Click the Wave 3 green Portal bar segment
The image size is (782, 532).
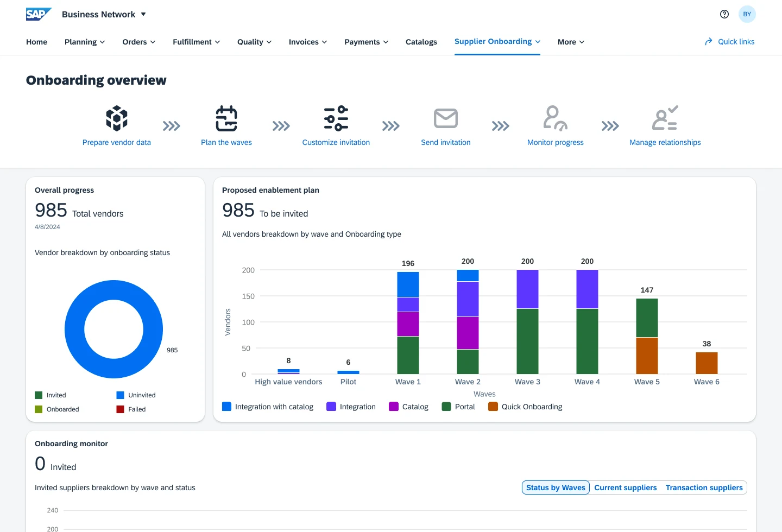pyautogui.click(x=527, y=341)
